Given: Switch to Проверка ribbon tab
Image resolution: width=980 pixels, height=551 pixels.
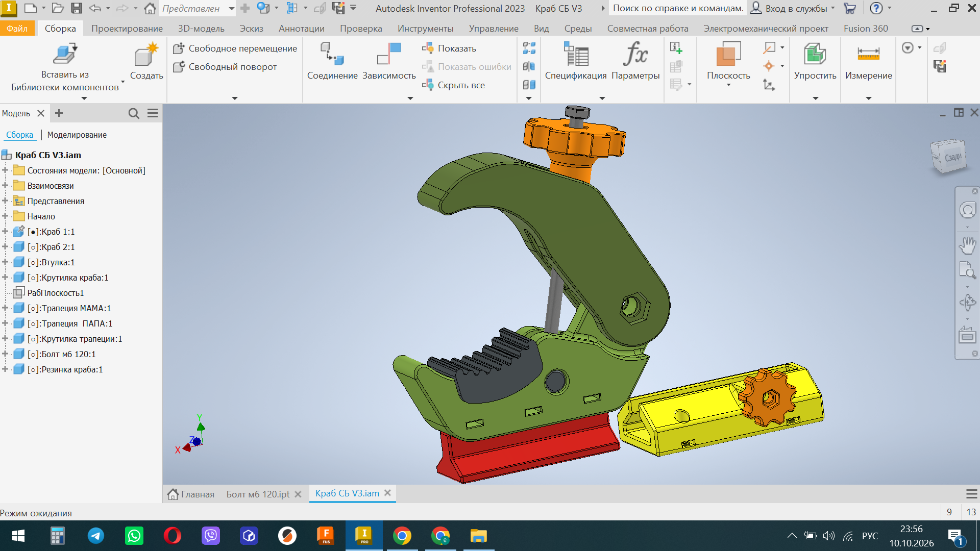Looking at the screenshot, I should pos(361,29).
